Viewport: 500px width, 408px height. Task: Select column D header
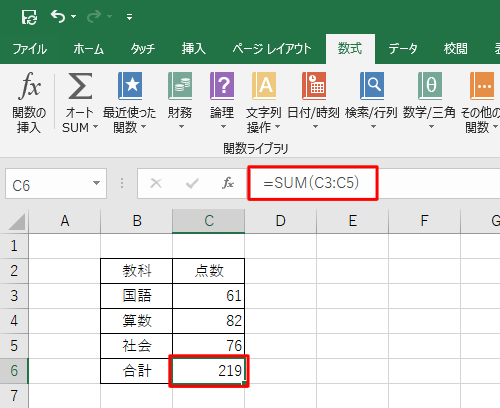281,221
